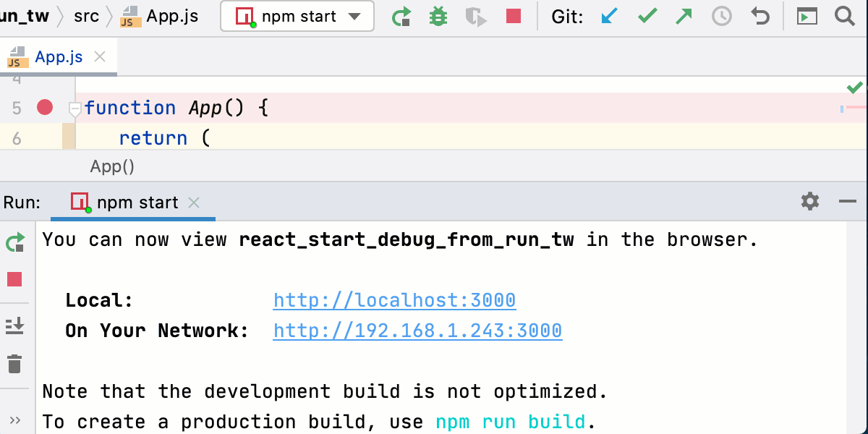Screen dimensions: 868x434
Task: Update project from Git
Action: click(x=610, y=16)
